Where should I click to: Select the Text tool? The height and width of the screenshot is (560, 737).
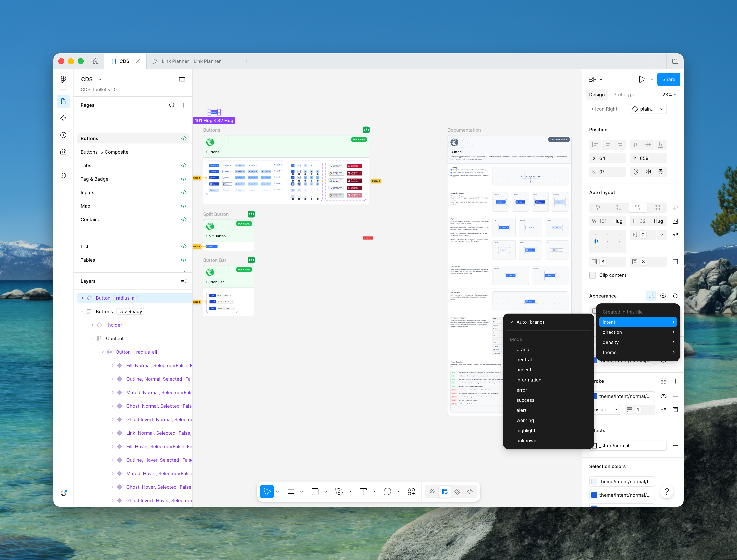(x=363, y=492)
